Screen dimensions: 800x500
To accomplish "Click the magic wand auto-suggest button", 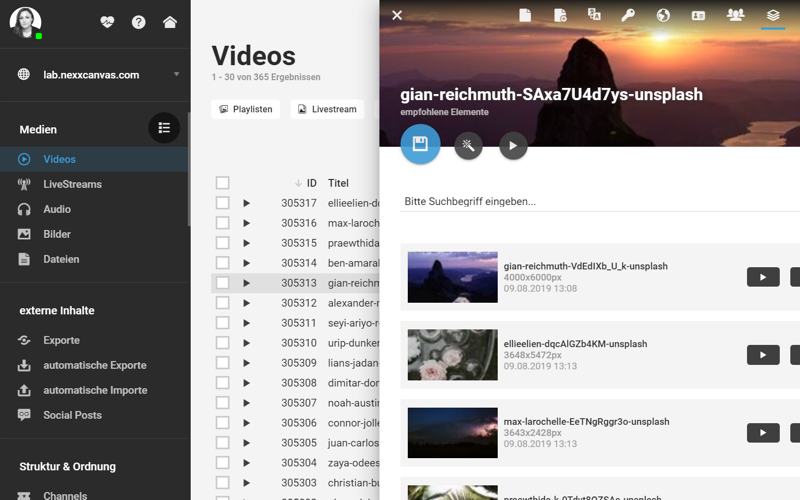I will pos(468,146).
